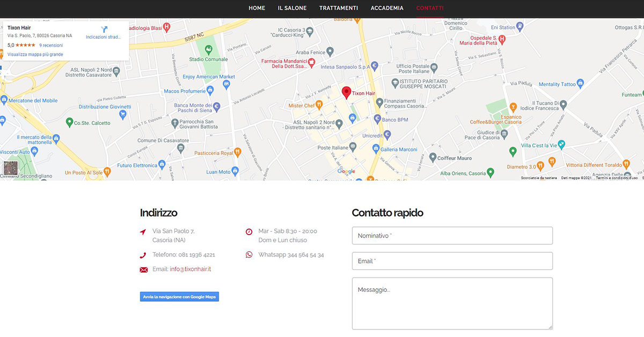Click the Via San Paolo 7 address text

[173, 231]
